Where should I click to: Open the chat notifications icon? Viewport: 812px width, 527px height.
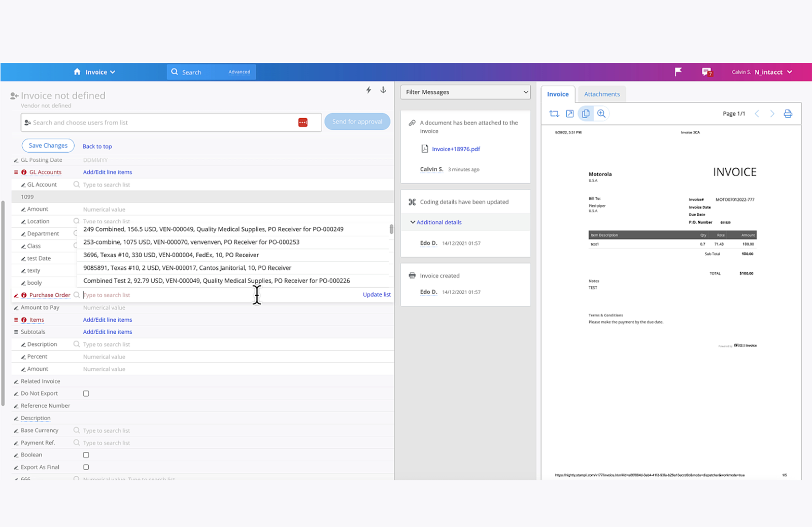click(707, 72)
